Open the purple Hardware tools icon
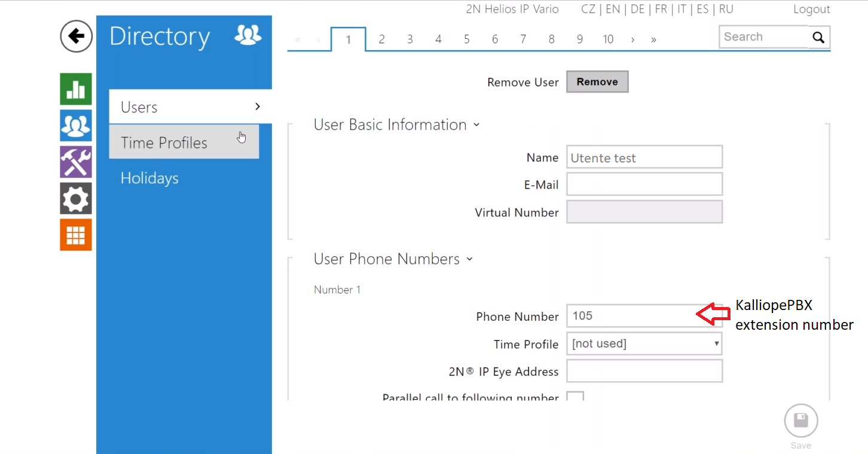The width and height of the screenshot is (868, 454). coord(76,162)
